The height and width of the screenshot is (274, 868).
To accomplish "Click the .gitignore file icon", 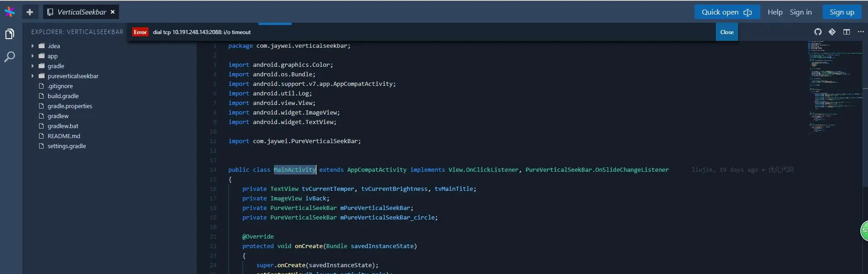I will (41, 86).
